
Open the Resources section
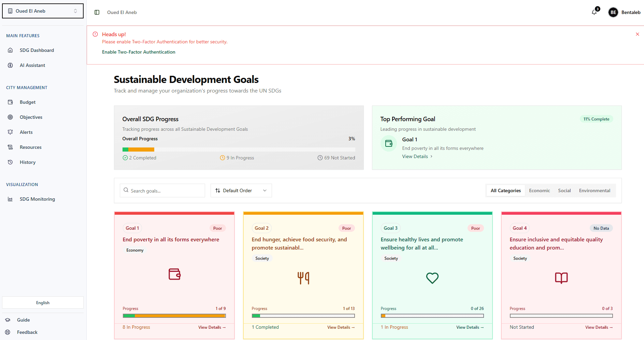(30, 147)
